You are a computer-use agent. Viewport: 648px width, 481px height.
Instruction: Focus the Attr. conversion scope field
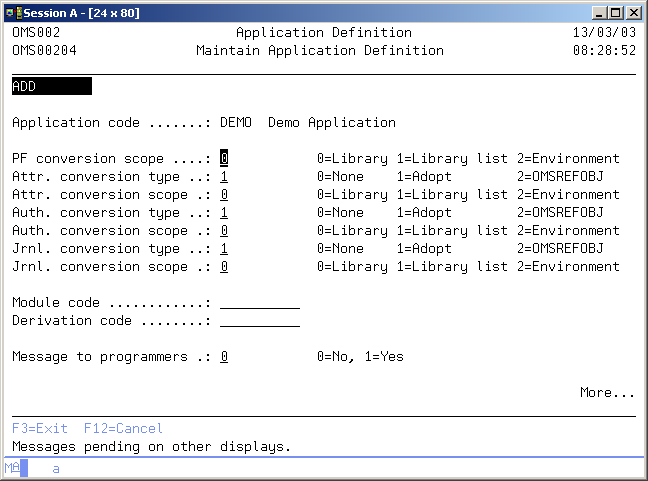point(224,195)
